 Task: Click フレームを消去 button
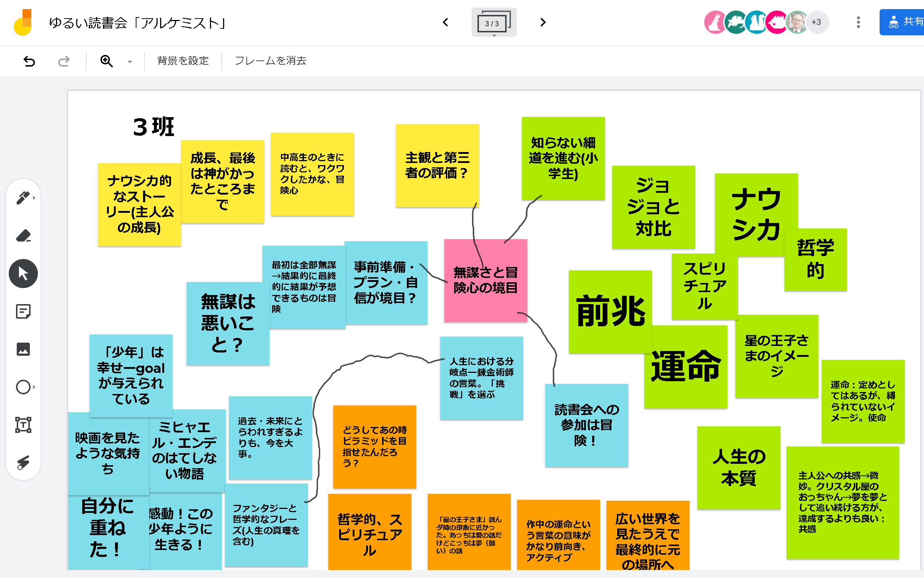tap(270, 61)
